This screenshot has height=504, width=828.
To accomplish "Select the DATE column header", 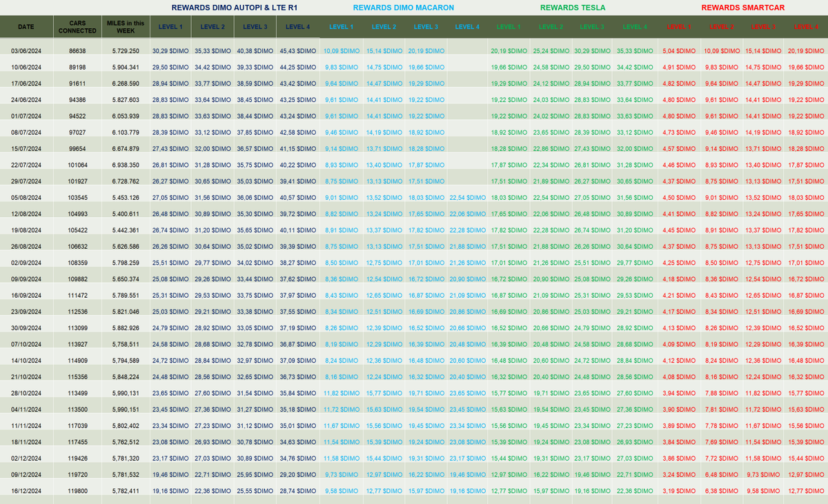I will pyautogui.click(x=26, y=27).
